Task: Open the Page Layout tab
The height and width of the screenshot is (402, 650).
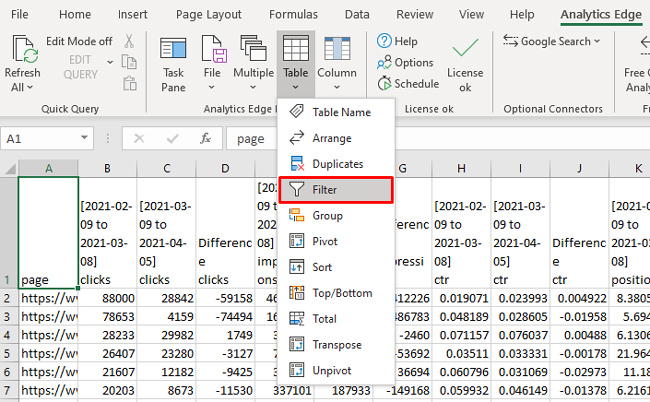Action: click(x=211, y=14)
